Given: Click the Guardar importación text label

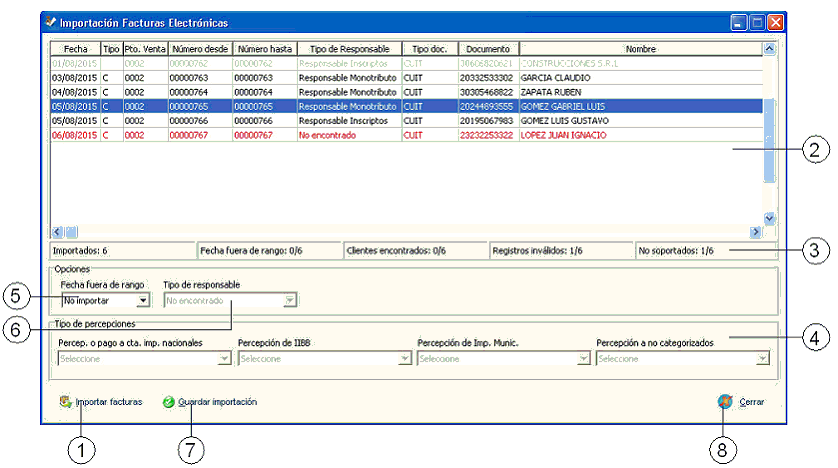Looking at the screenshot, I should coord(217,402).
